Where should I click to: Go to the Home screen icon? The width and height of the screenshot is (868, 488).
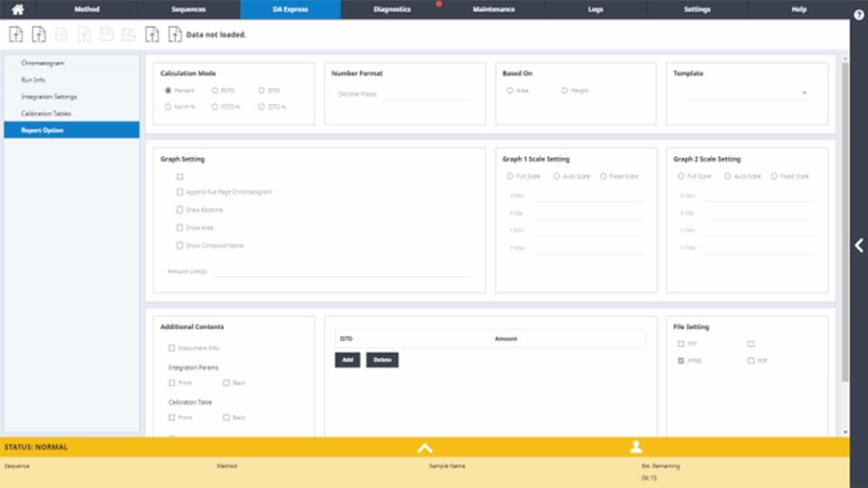[18, 9]
